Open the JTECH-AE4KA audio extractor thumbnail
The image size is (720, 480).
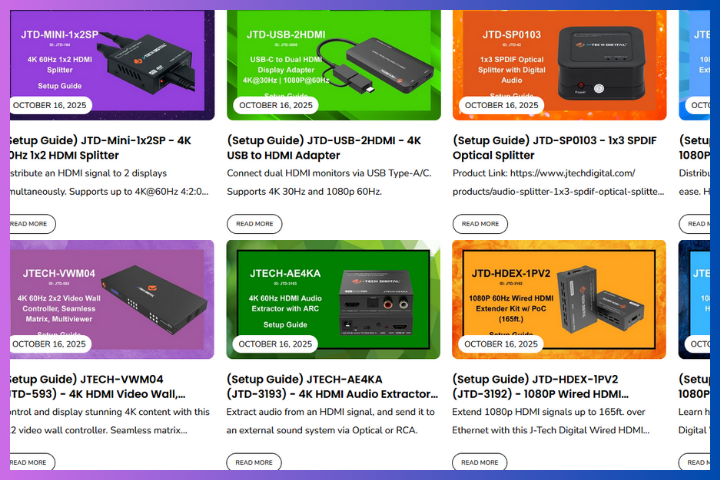point(333,299)
